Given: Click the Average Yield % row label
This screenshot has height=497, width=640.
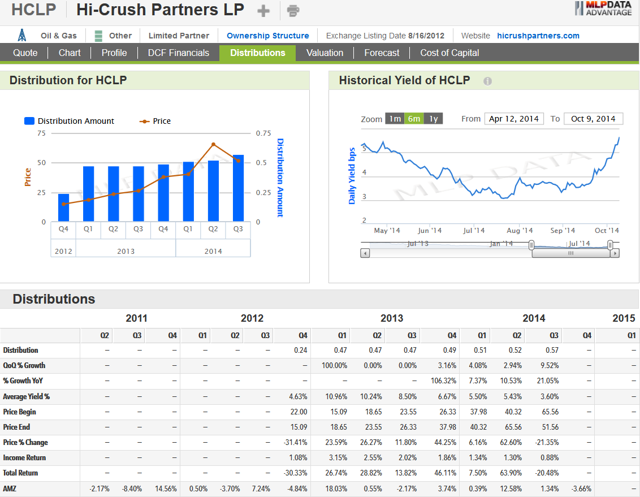Looking at the screenshot, I should pos(26,396).
